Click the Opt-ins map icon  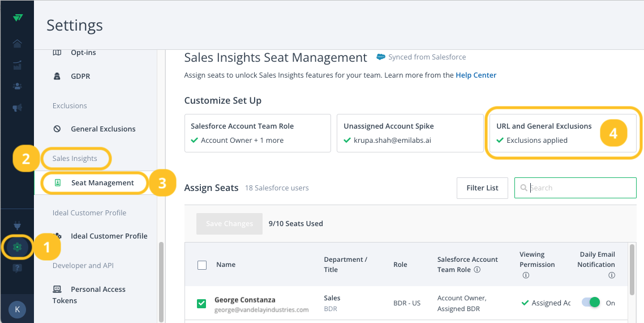58,53
